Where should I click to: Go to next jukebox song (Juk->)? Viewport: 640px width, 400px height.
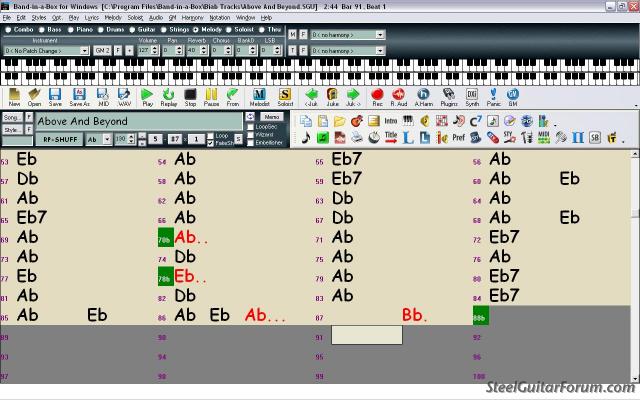[353, 97]
